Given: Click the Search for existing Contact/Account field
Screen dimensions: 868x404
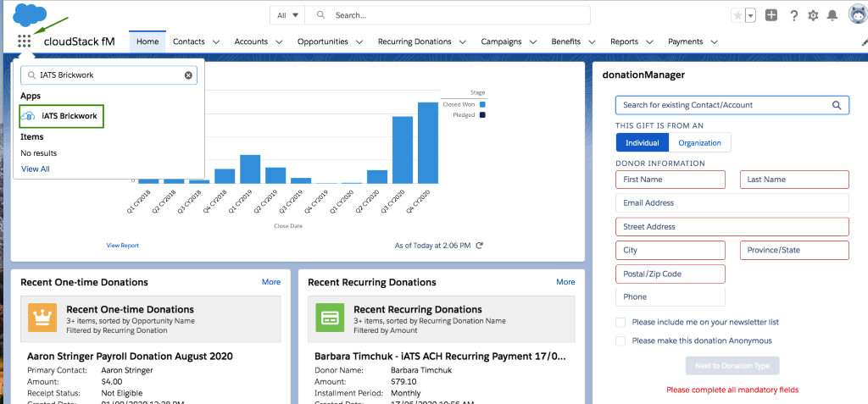Looking at the screenshot, I should point(732,104).
